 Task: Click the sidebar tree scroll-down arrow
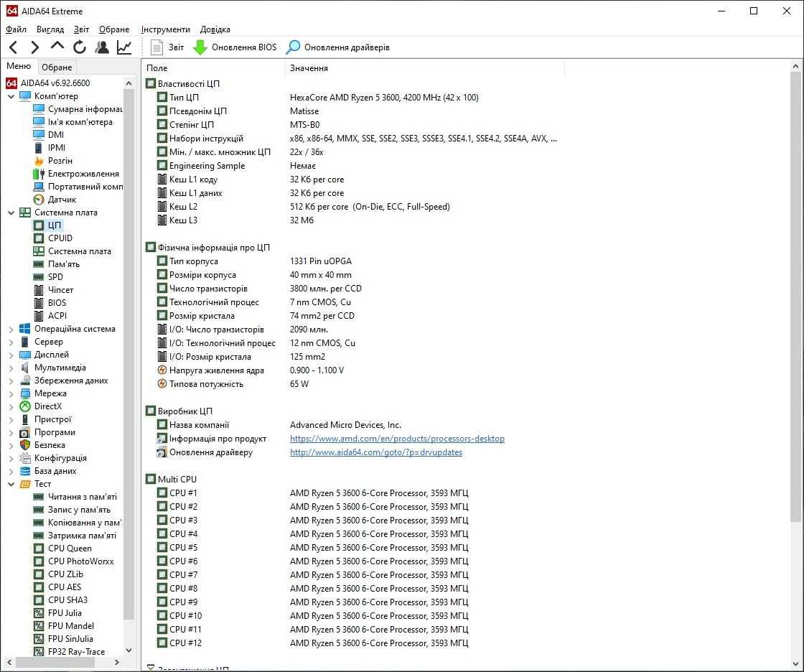tap(128, 650)
